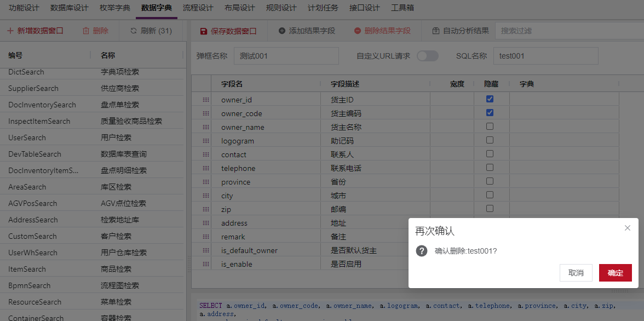Screen dimensions: 644x321
Task: Confirm deletion with the 确定 button
Action: 615,273
